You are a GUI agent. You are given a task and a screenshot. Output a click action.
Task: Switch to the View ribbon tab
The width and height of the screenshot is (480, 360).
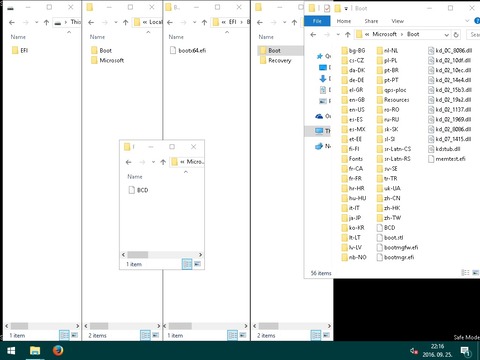397,21
